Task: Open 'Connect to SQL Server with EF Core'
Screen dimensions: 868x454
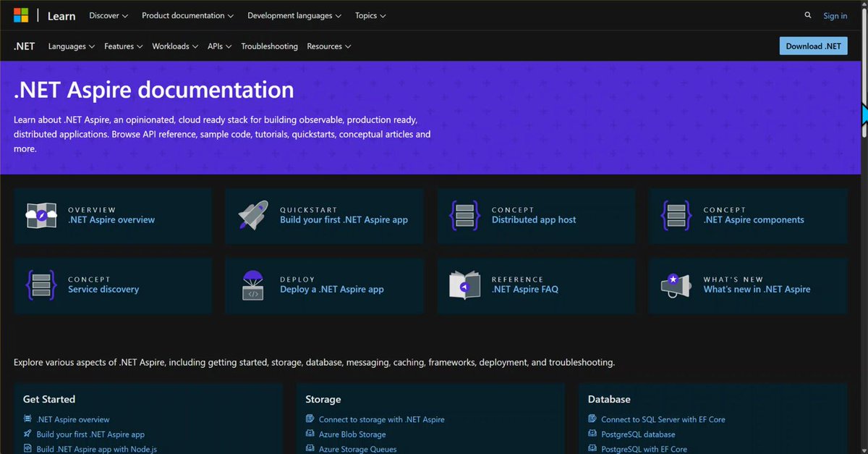Action: click(663, 419)
